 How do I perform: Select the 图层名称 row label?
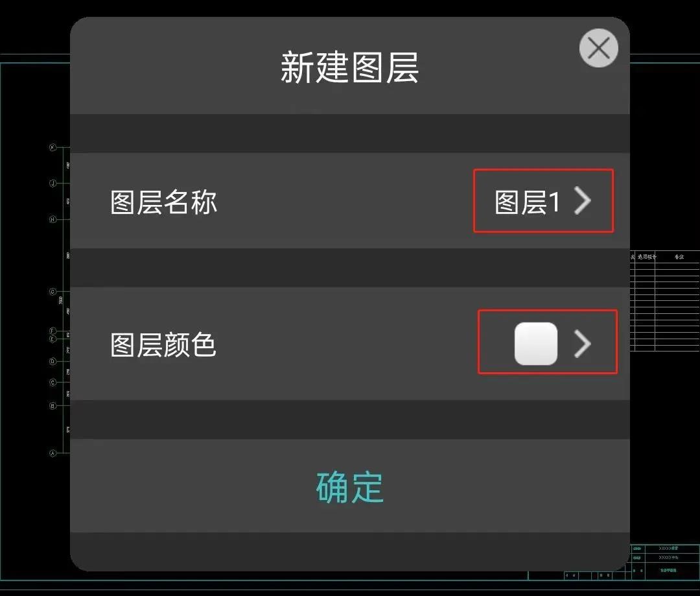[x=163, y=202]
